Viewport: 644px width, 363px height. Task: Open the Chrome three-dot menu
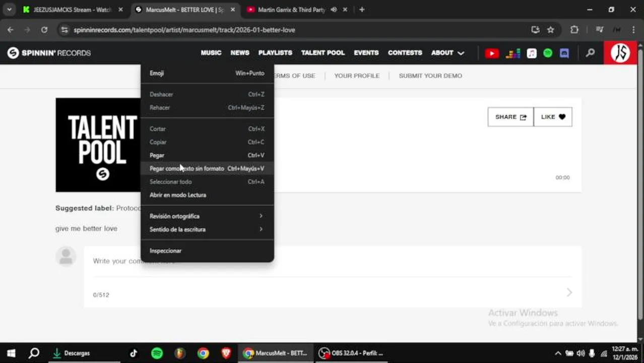click(x=633, y=30)
